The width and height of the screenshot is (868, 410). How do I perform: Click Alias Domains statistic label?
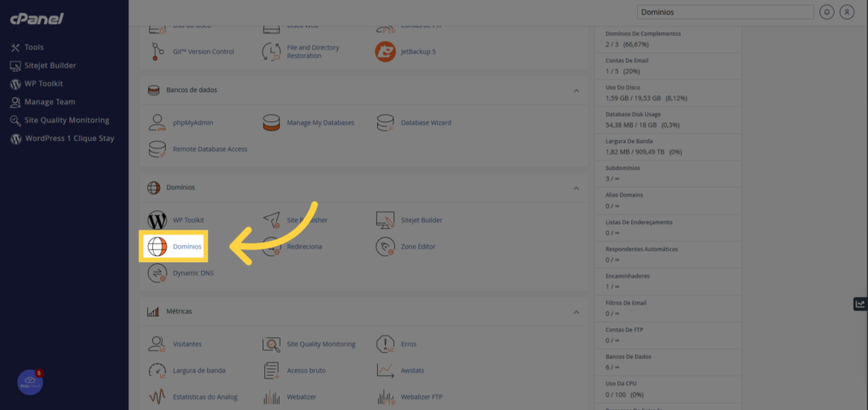(x=624, y=195)
